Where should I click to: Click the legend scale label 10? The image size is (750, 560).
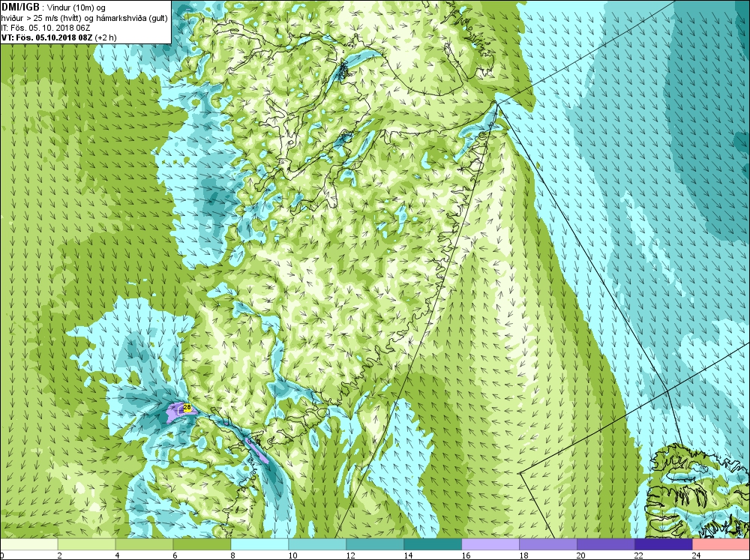[x=292, y=556]
